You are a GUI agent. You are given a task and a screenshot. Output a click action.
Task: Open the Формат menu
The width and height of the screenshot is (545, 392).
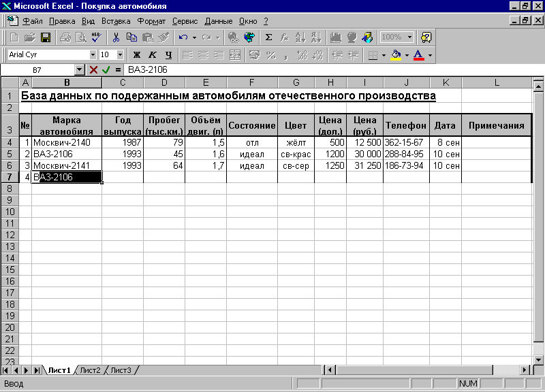point(151,21)
